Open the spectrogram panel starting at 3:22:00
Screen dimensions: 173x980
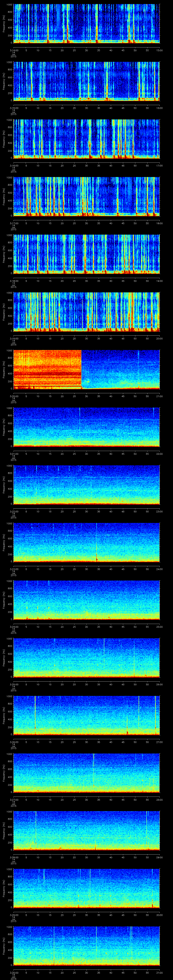pos(87,485)
